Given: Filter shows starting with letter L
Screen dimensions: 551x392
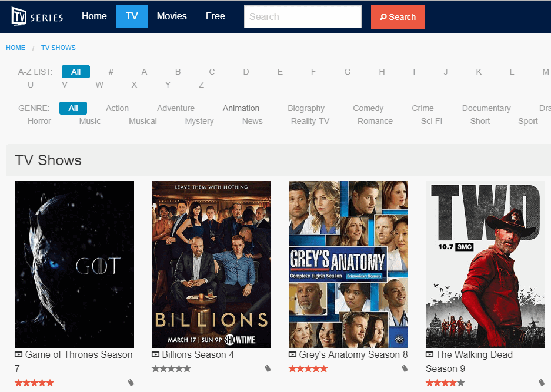Looking at the screenshot, I should [512, 72].
